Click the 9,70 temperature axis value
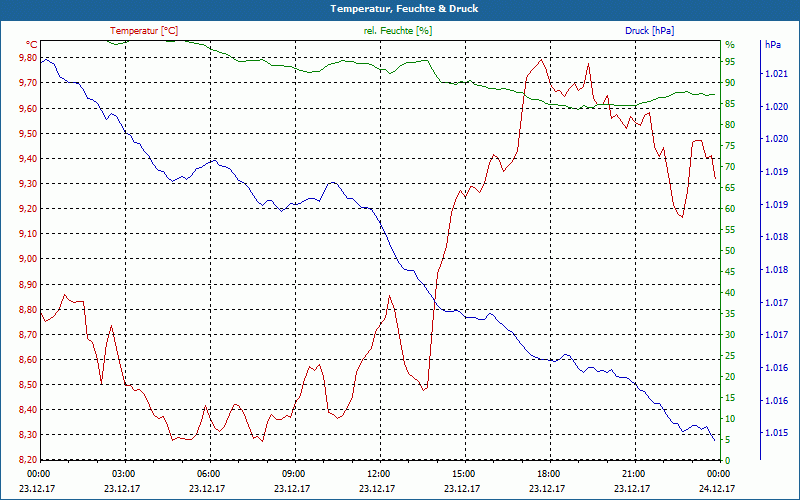Image resolution: width=800 pixels, height=500 pixels. [x=28, y=83]
